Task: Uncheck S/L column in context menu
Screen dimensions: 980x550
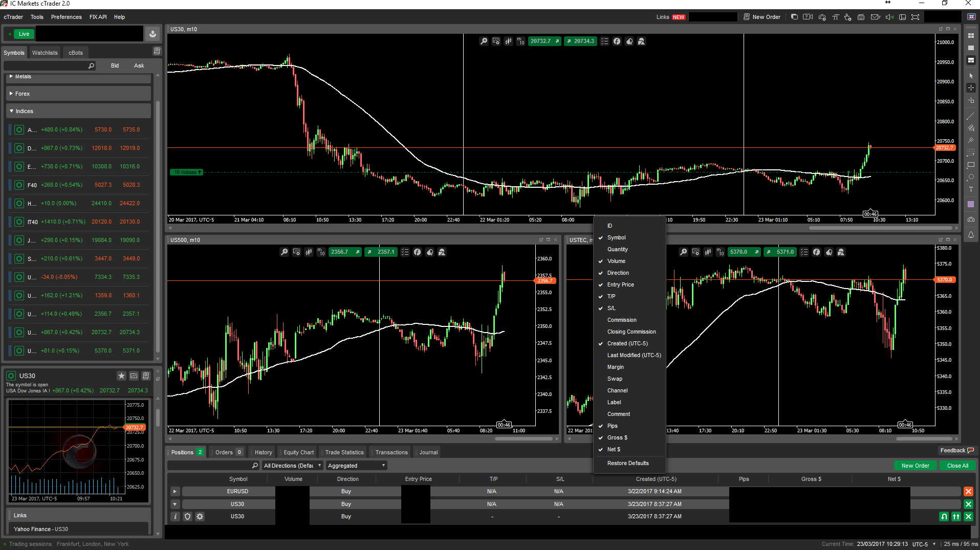Action: (629, 309)
